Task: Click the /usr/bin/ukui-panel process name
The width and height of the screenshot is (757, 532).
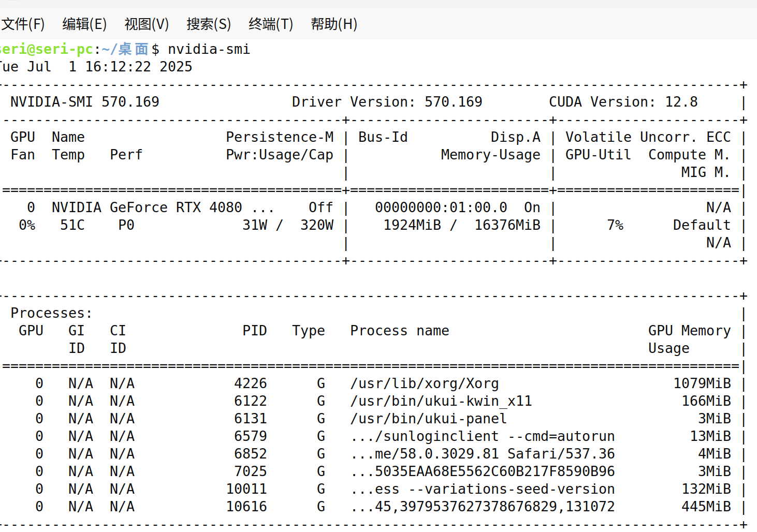Action: 429,419
